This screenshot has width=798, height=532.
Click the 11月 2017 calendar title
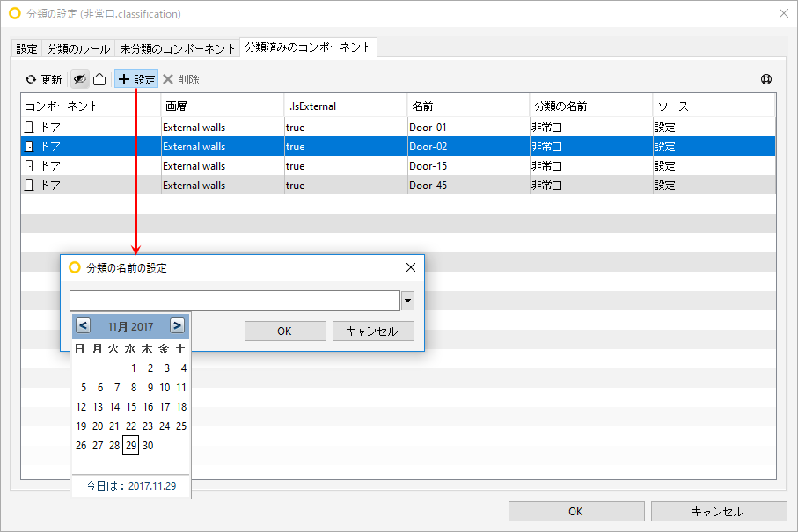point(130,326)
